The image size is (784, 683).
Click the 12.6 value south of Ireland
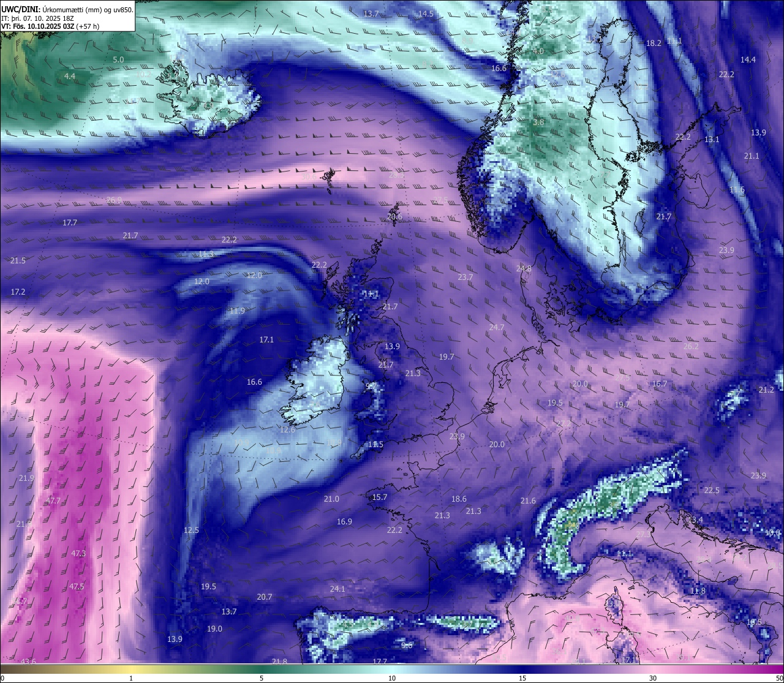click(x=287, y=429)
